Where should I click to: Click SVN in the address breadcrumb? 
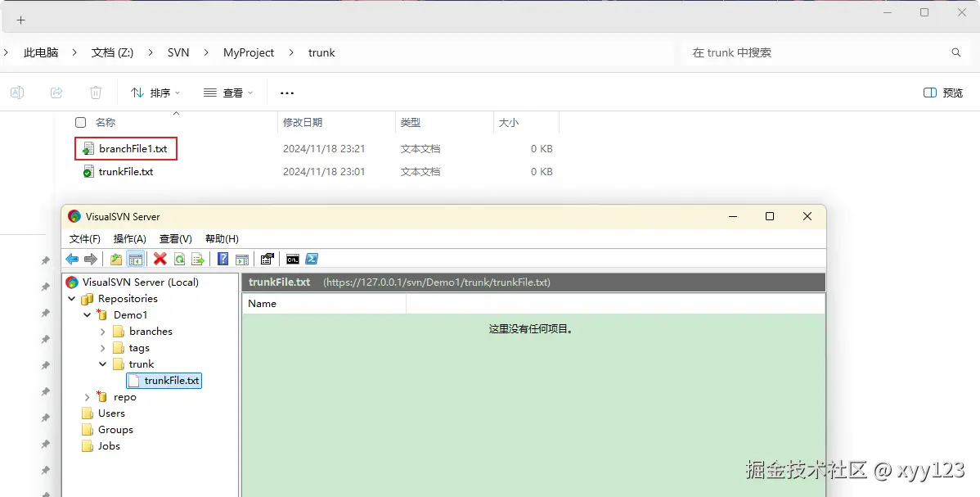178,52
